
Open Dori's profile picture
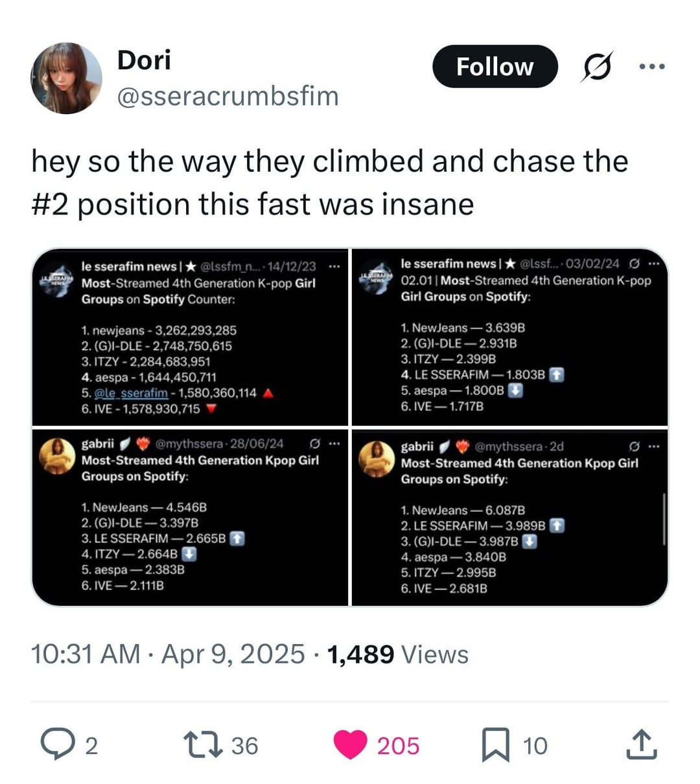click(66, 78)
